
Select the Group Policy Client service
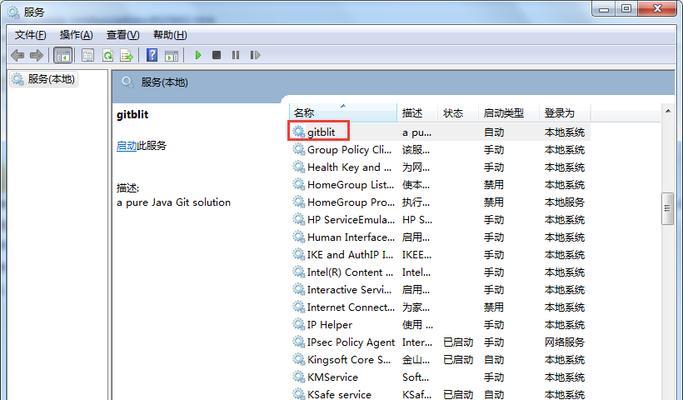click(440, 150)
